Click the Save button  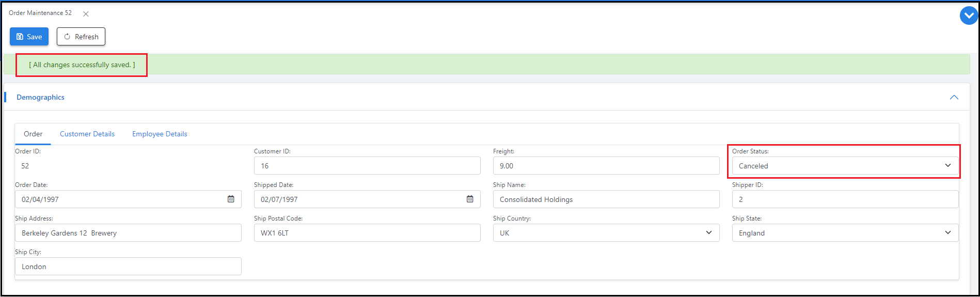tap(29, 37)
